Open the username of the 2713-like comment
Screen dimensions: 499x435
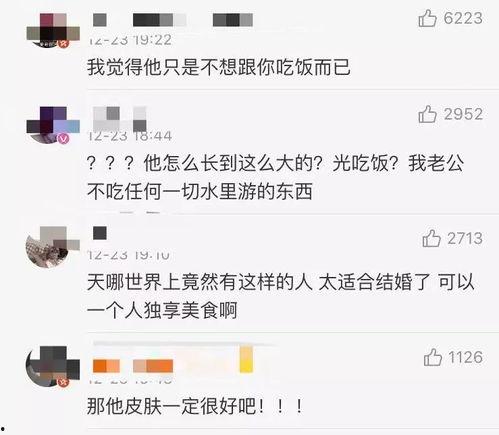100,233
